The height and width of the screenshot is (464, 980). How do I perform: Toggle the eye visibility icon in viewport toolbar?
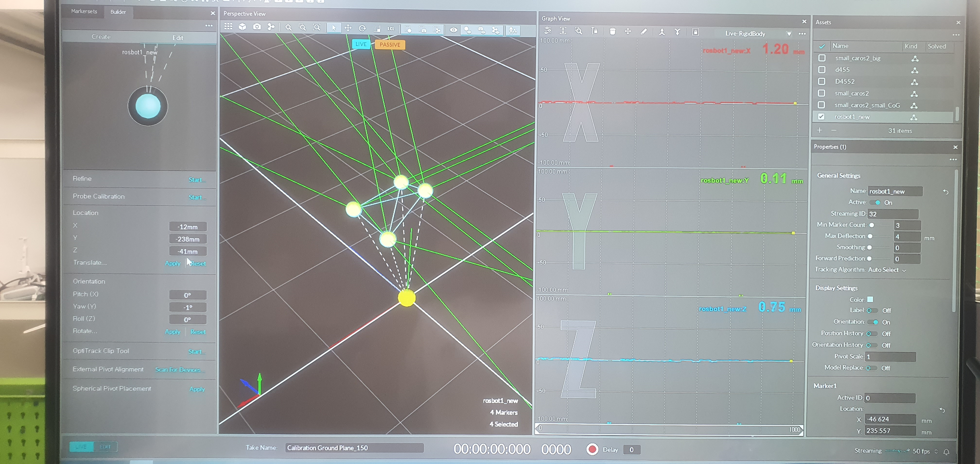coord(454,30)
